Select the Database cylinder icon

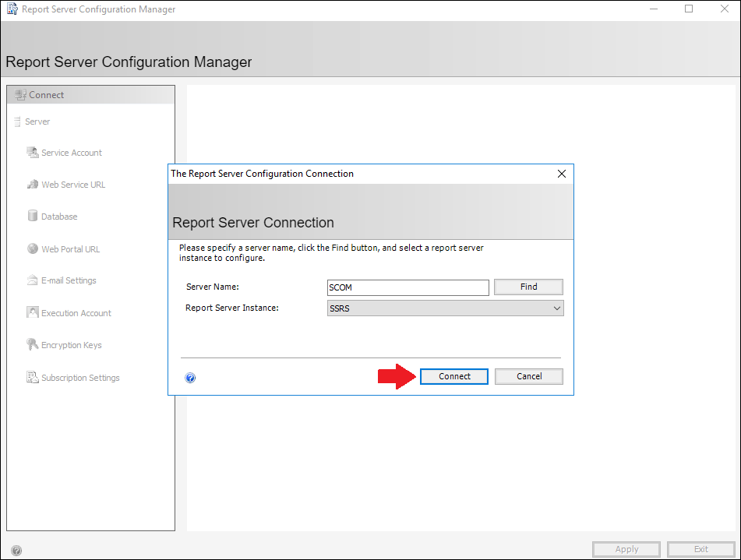[33, 216]
